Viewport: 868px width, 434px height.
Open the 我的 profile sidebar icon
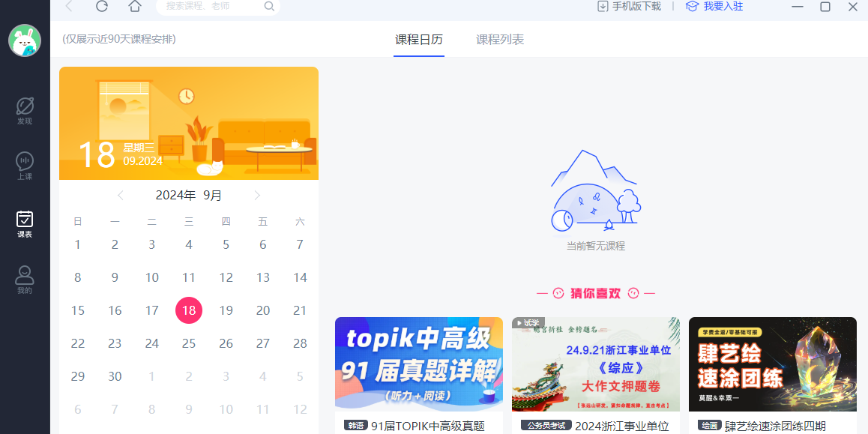pos(25,279)
